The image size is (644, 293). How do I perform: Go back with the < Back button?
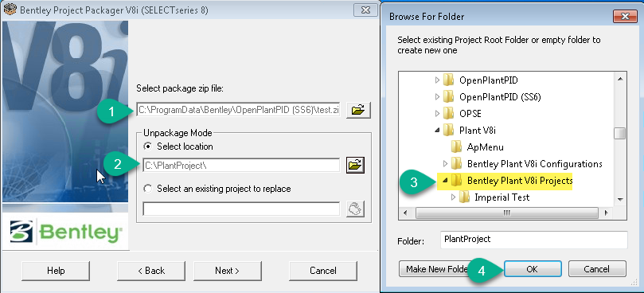coord(151,271)
